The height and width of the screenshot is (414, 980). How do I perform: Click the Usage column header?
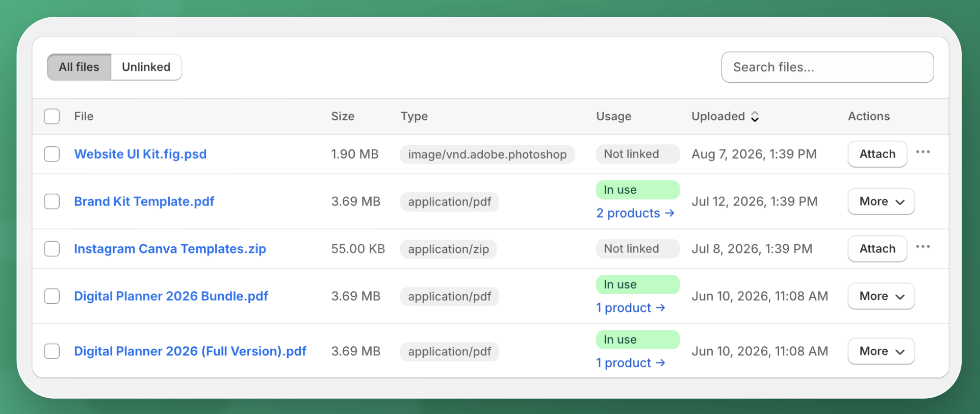pyautogui.click(x=614, y=116)
